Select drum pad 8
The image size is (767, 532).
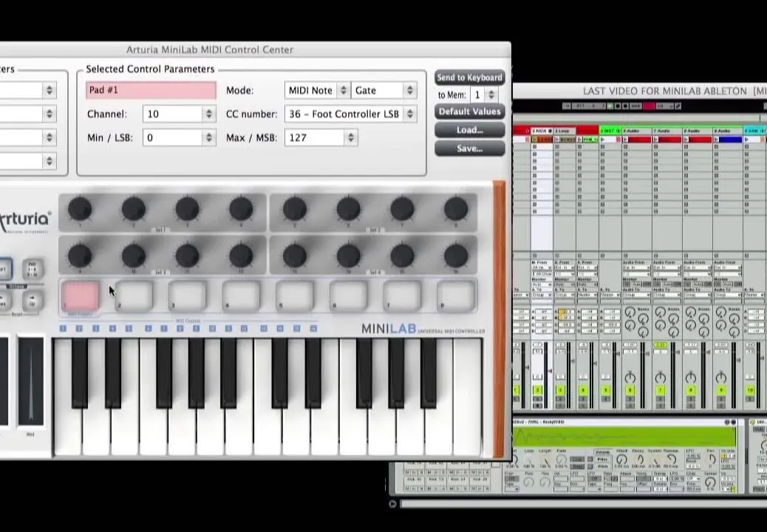457,296
